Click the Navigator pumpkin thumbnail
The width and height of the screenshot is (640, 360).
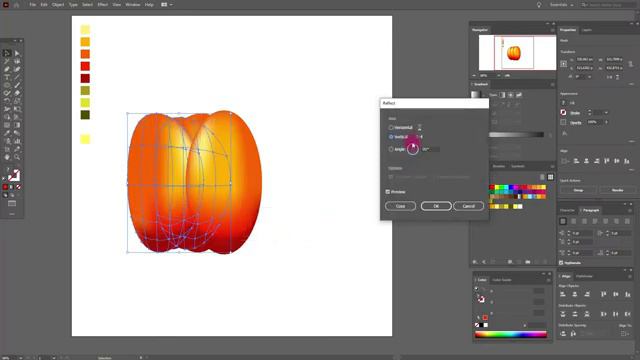514,53
